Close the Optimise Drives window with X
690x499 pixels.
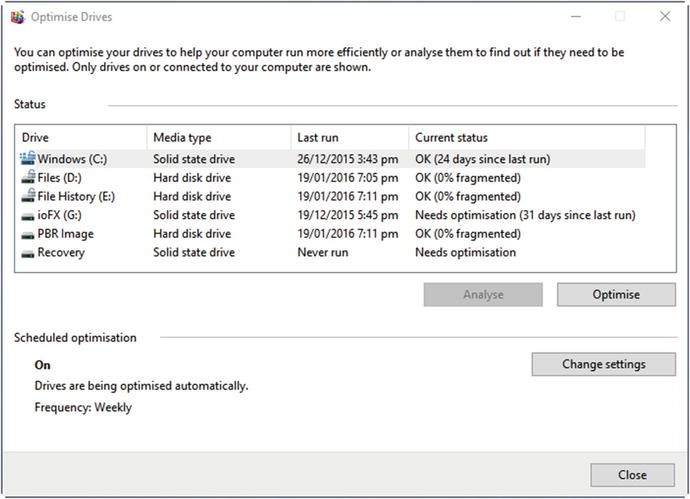665,17
